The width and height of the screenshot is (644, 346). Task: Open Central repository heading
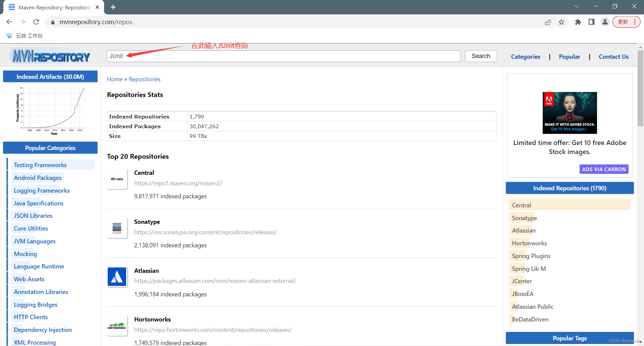[x=144, y=173]
